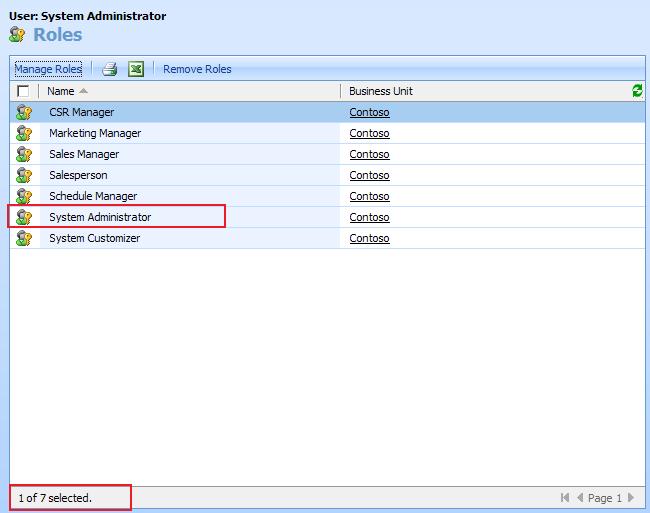This screenshot has height=513, width=650.
Task: Click the role icon beside Salesperson
Action: click(x=24, y=175)
